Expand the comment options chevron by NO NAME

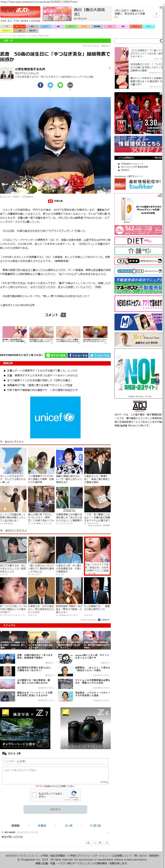click(108, 832)
